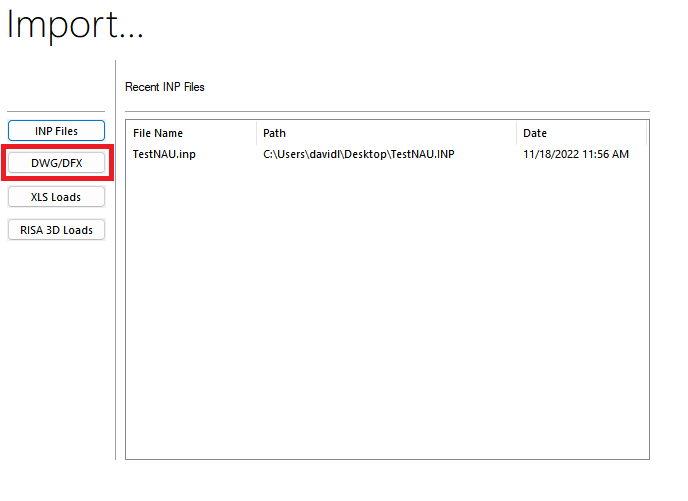The image size is (688, 501).
Task: Open the RISA 3D Loads import option
Action: point(56,230)
